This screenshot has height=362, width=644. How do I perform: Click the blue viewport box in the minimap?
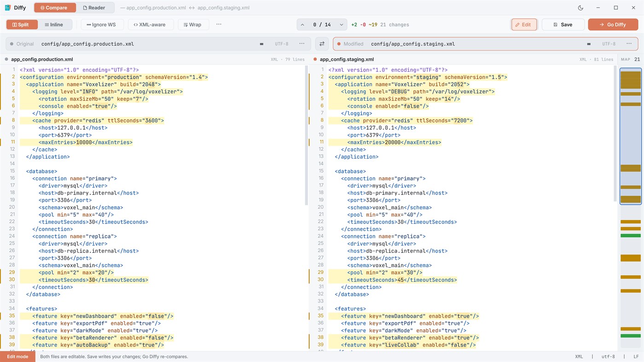coord(630,136)
